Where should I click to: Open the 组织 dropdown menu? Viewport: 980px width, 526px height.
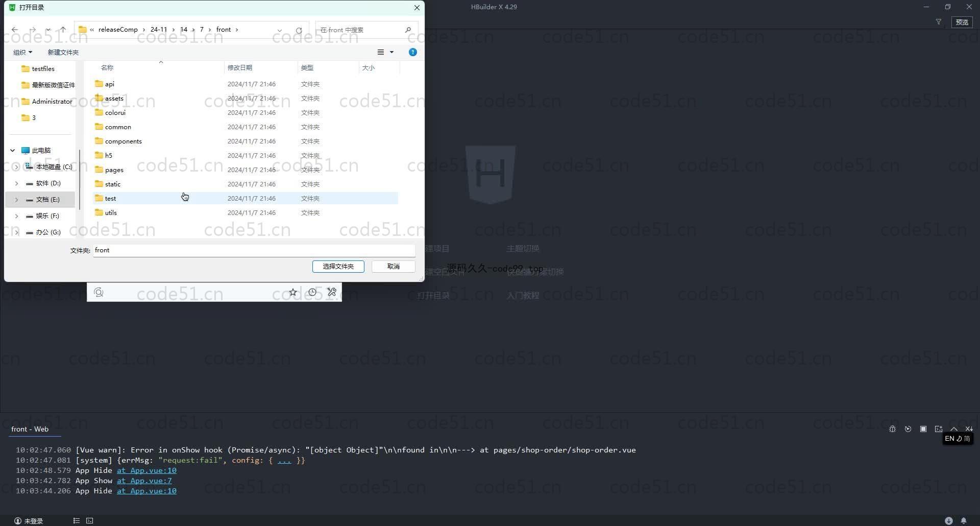(x=22, y=52)
